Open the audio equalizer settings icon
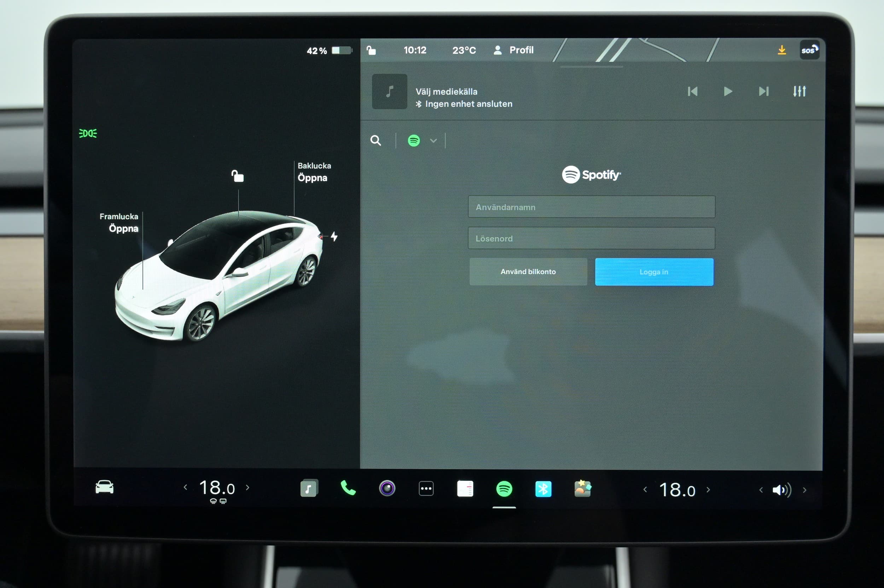This screenshot has width=884, height=588. click(799, 91)
